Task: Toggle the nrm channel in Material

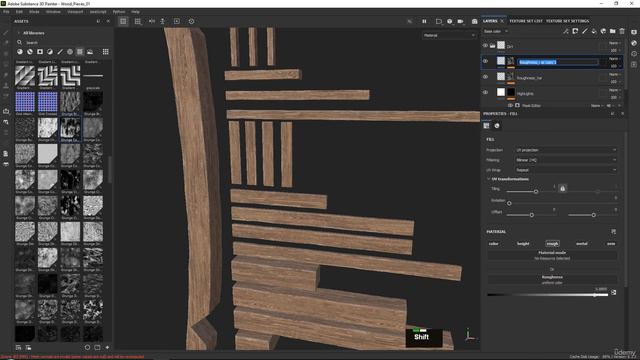Action: tap(611, 244)
